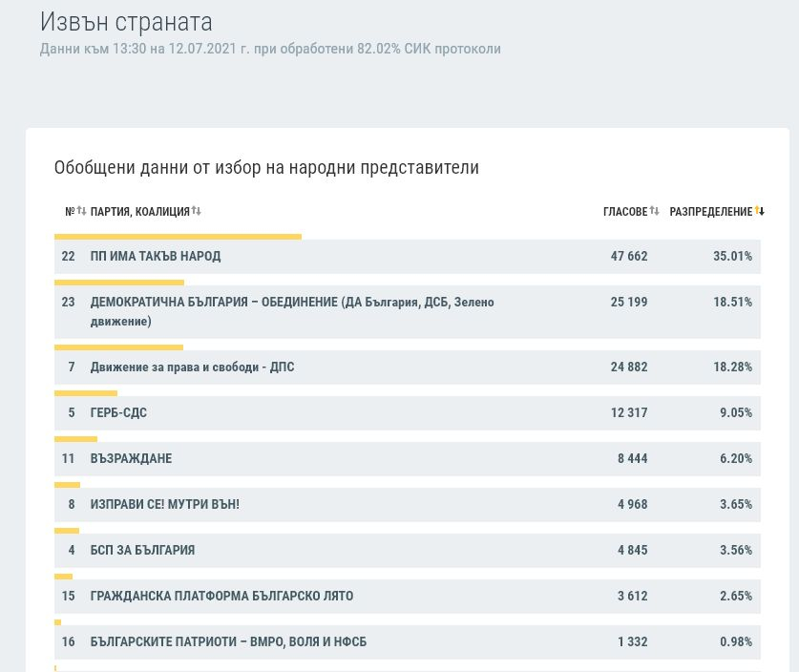Click the data timestamp 12.07.2021 subtitle

270,49
